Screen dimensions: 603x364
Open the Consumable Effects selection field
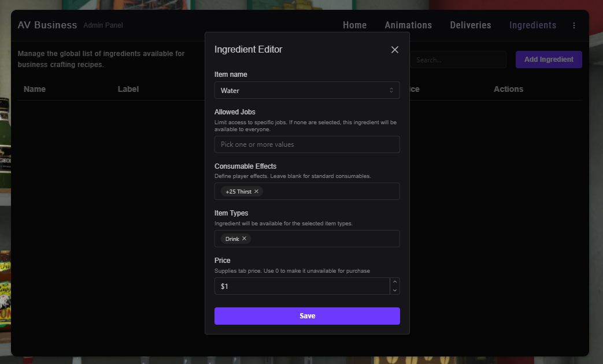(330, 191)
